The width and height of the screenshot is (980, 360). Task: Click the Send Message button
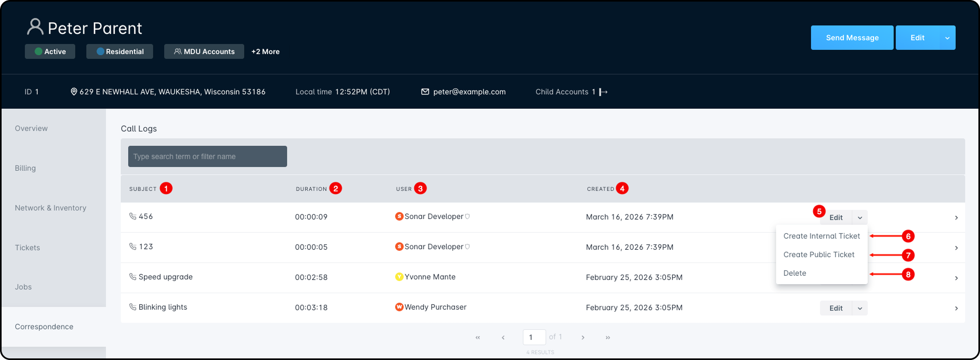(852, 38)
